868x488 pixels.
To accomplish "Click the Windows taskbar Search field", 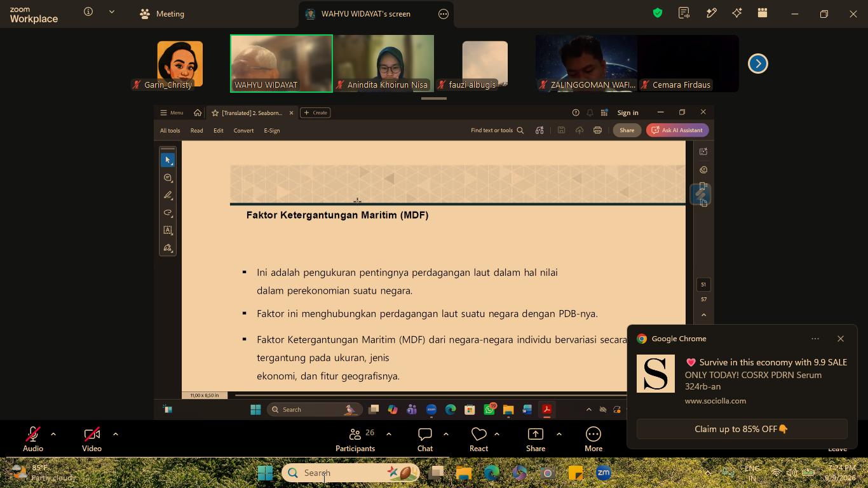I will point(351,473).
